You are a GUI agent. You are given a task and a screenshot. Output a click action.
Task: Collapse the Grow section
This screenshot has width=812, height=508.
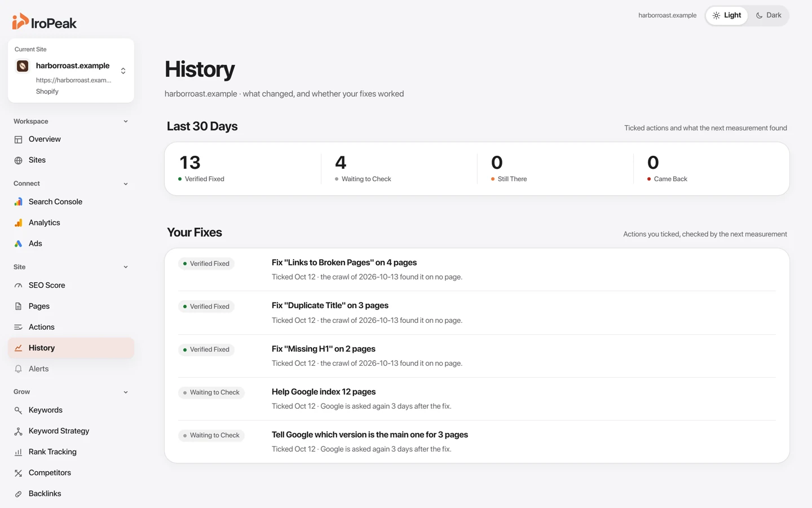tap(126, 392)
